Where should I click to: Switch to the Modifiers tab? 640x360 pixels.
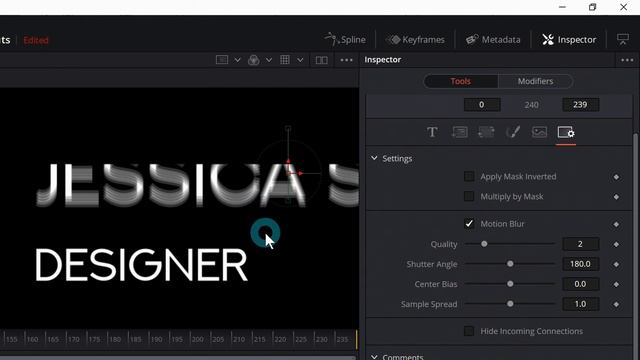536,81
